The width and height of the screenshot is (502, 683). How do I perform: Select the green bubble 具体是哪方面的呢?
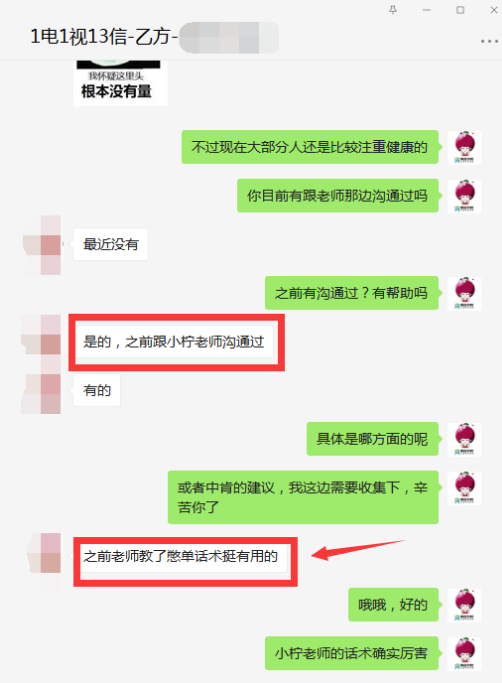(373, 439)
